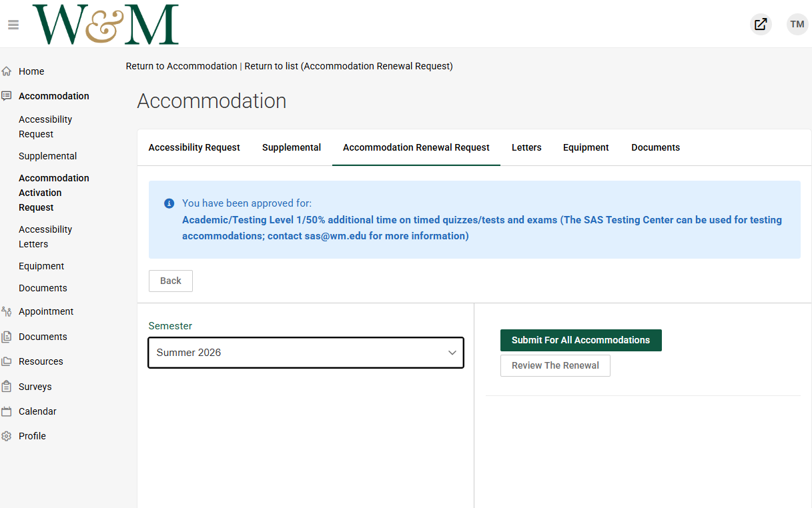This screenshot has width=812, height=508.
Task: Open Accessibility Request sidebar sub-item
Action: 45,127
